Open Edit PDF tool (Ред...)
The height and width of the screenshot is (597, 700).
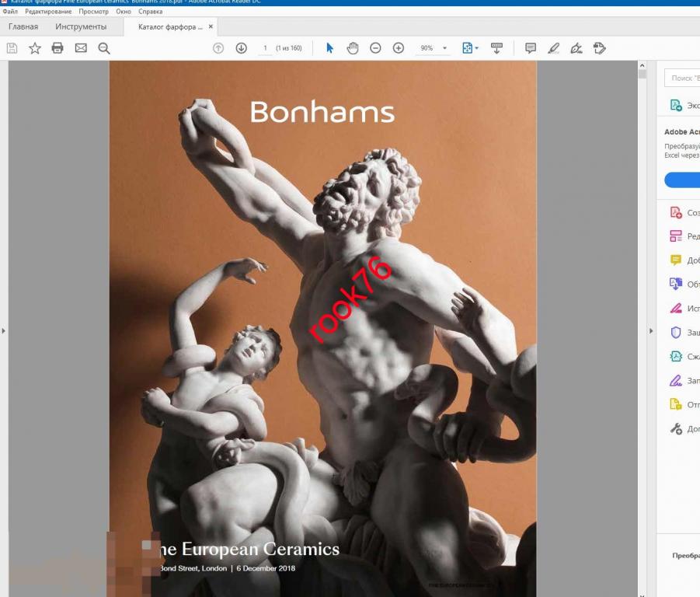pyautogui.click(x=684, y=236)
